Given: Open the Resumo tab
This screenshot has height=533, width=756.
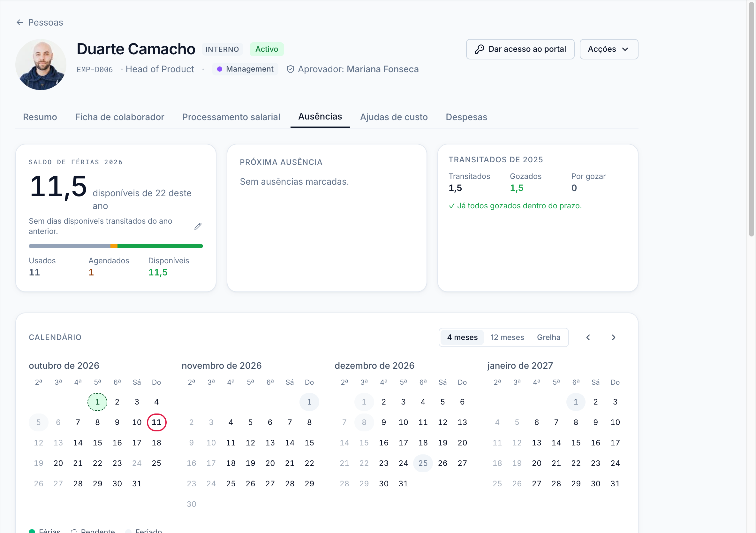Looking at the screenshot, I should 40,117.
